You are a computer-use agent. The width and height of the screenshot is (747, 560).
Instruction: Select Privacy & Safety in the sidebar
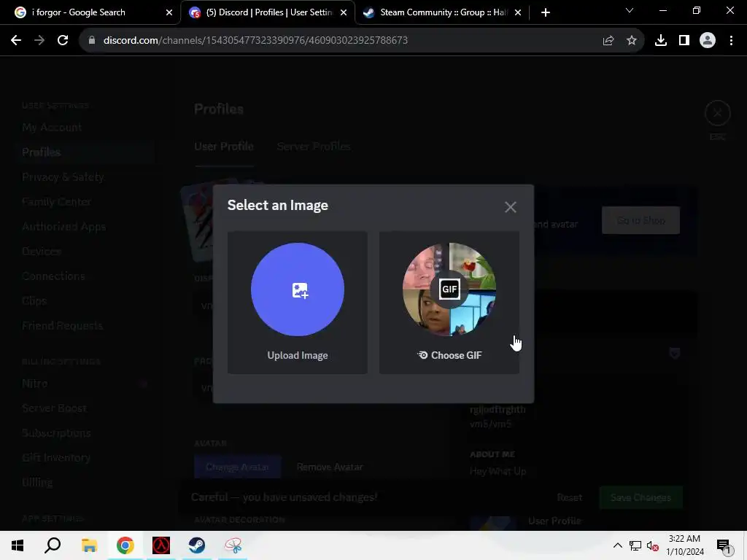click(x=63, y=176)
